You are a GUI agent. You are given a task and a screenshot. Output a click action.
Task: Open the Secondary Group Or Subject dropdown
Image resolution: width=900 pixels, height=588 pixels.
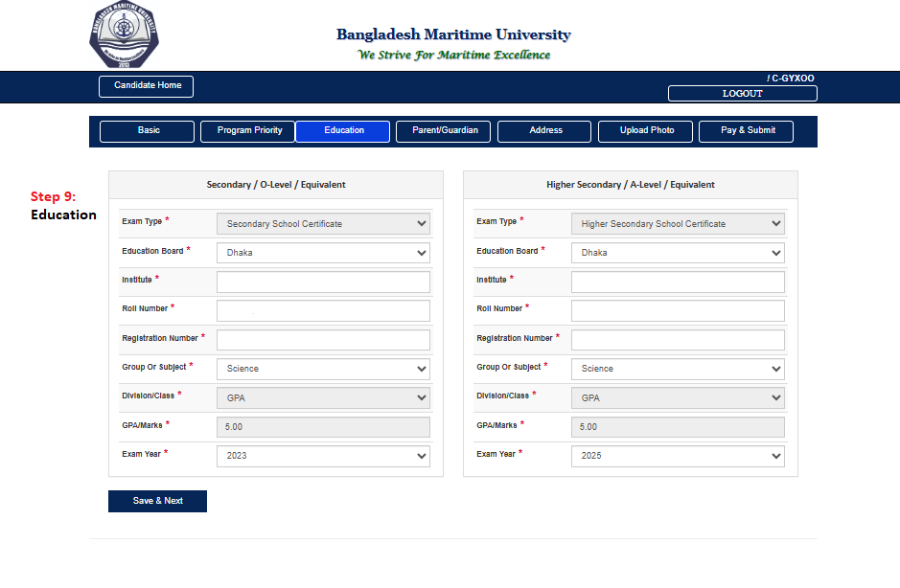point(323,369)
